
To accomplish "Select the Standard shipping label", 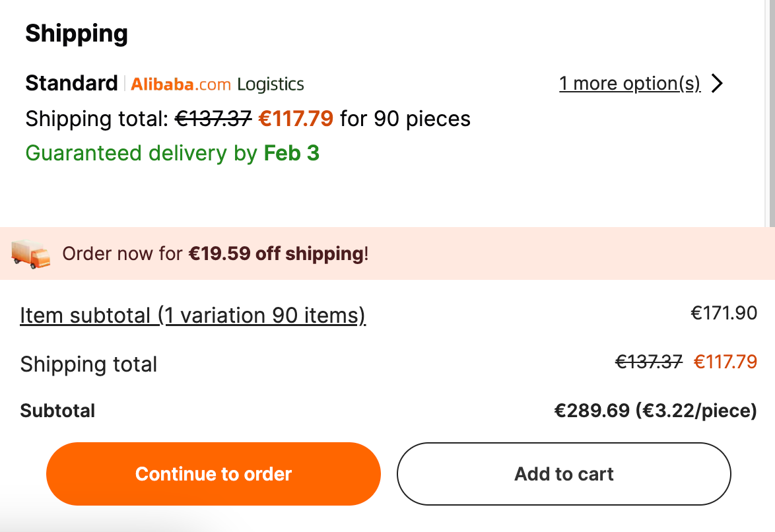I will pyautogui.click(x=72, y=83).
